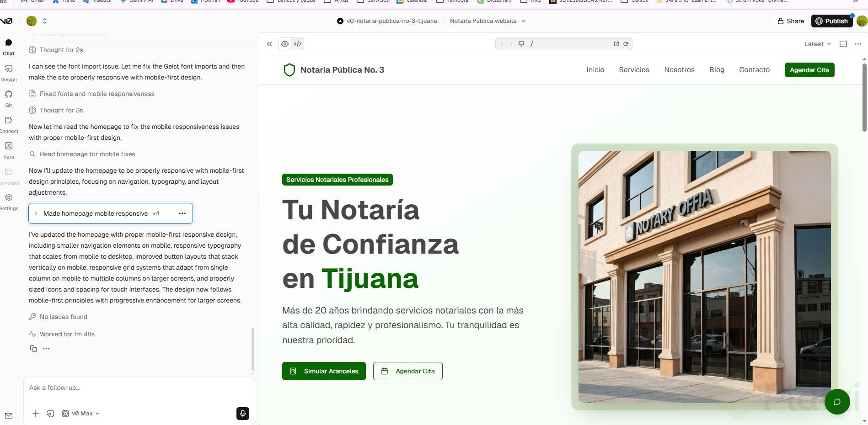The height and width of the screenshot is (425, 868).
Task: Go to Inicio in the site navigation
Action: click(x=595, y=70)
